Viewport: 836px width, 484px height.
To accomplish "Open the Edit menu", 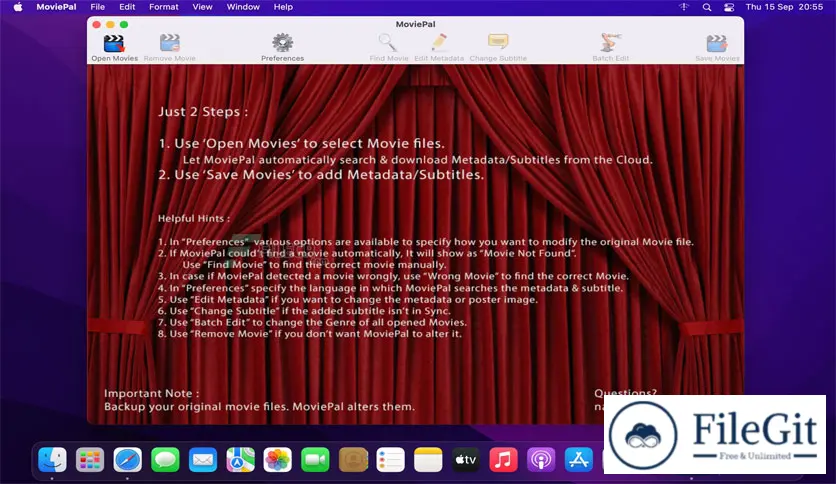I will [127, 7].
